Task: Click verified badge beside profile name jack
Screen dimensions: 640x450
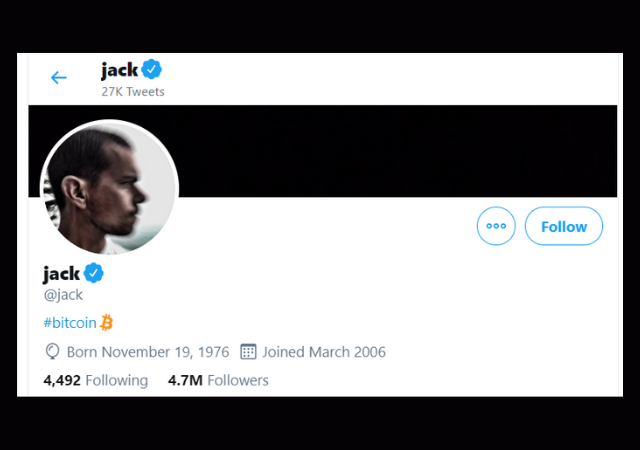Action: (94, 273)
